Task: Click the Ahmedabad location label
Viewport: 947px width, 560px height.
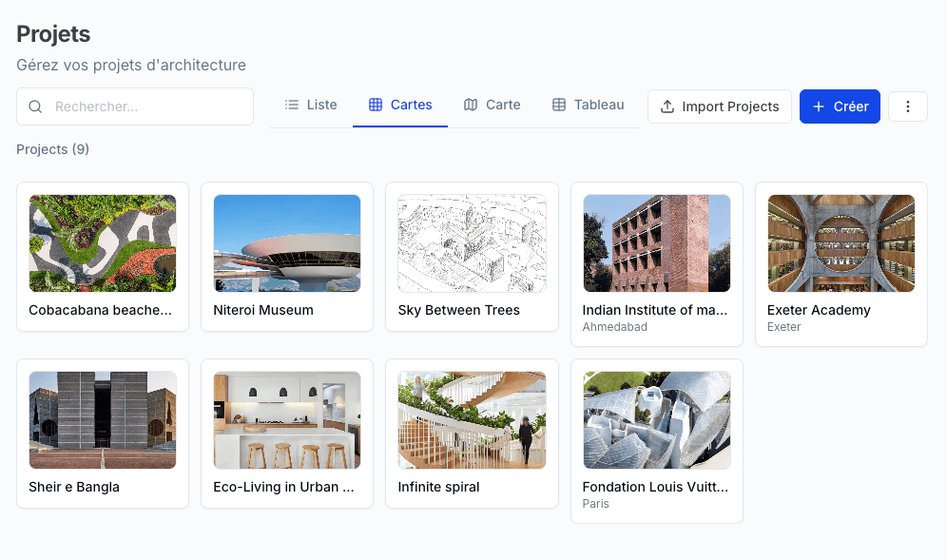Action: [x=615, y=327]
